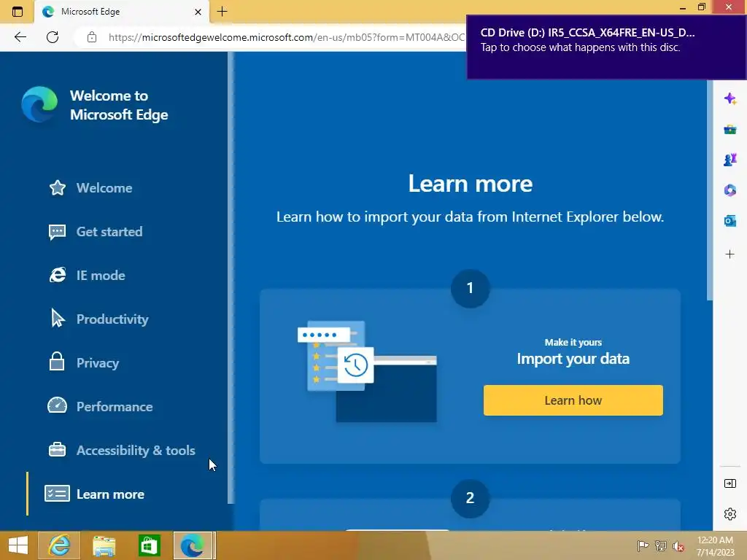This screenshot has width=747, height=560.
Task: Click the muted volume tray icon
Action: 678,545
